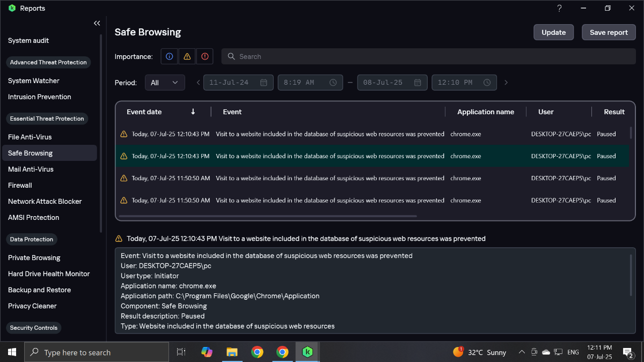The height and width of the screenshot is (362, 644).
Task: Open the Firewall report
Action: click(x=20, y=185)
